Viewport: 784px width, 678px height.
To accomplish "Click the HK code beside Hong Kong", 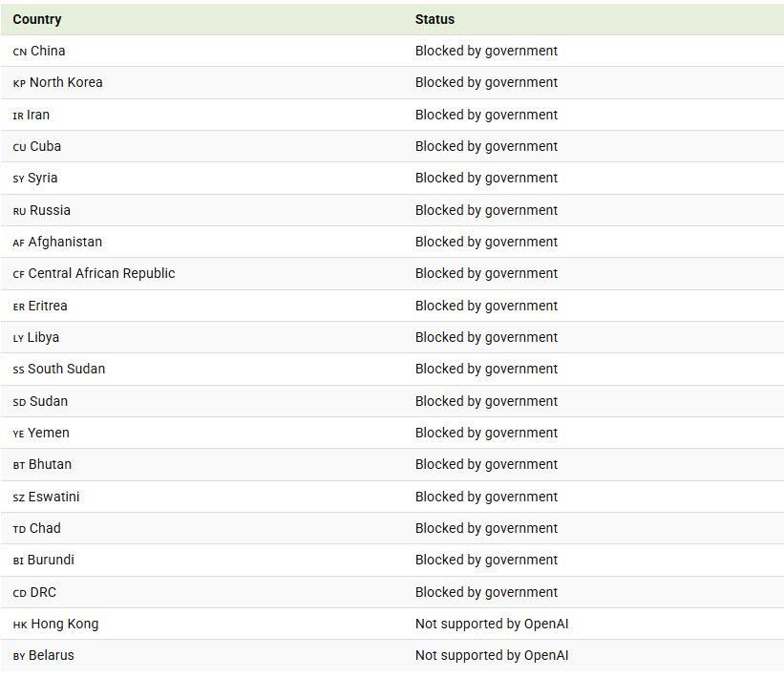I will pos(20,625).
